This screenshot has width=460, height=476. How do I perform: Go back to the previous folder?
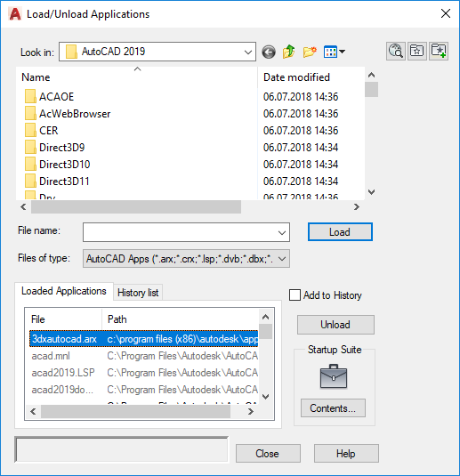click(269, 52)
